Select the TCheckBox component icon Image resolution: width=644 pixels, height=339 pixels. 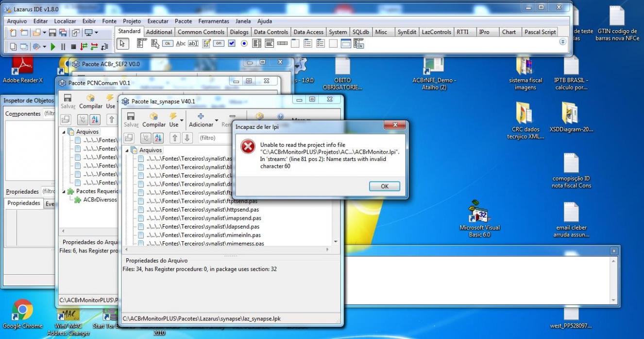pos(232,44)
